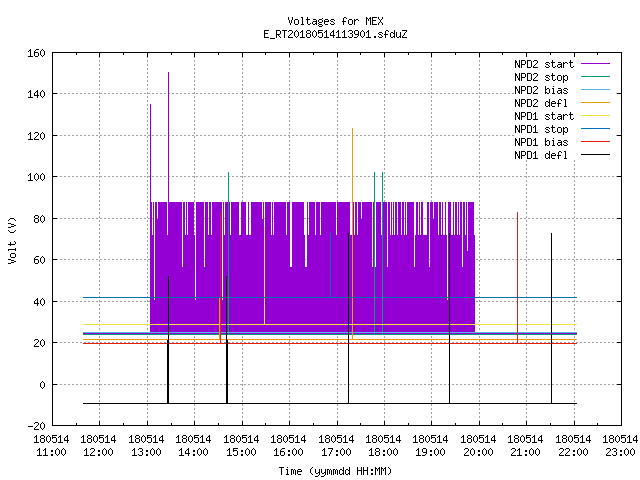640x480 pixels.
Task: Click the red NPD1 bias legend line
Action: pos(595,142)
